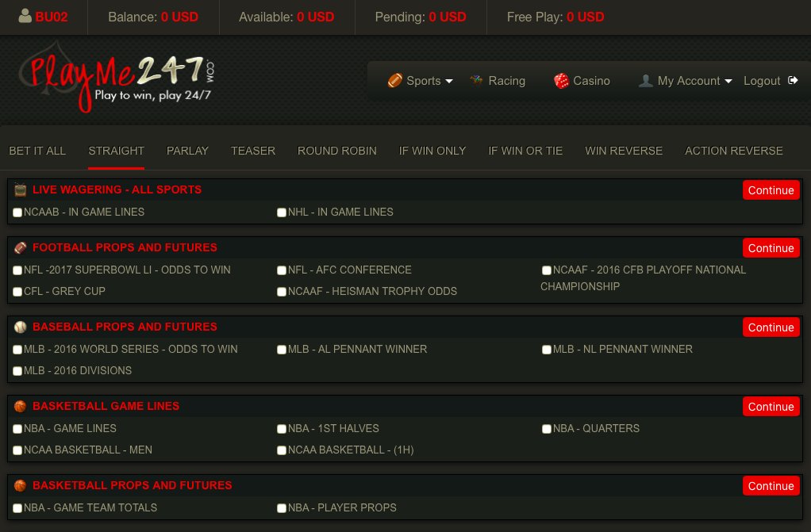
Task: Click Continue for Basketball Game Lines
Action: click(x=771, y=407)
